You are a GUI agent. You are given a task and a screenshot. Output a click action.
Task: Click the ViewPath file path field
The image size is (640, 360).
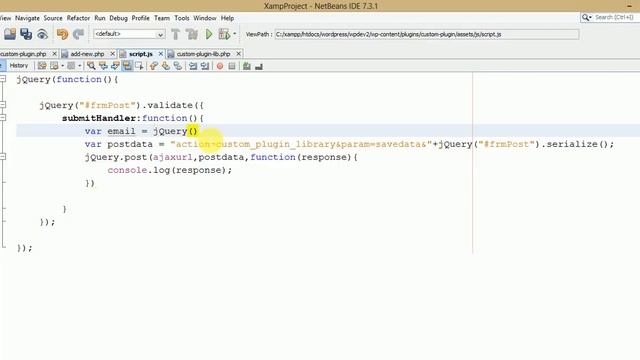click(x=427, y=34)
